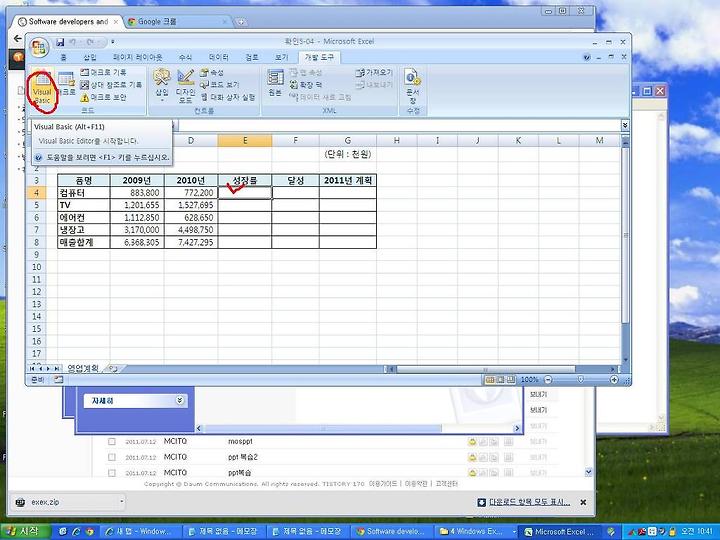Go to first sheet navigation arrow
This screenshot has height=540, width=720.
click(32, 369)
